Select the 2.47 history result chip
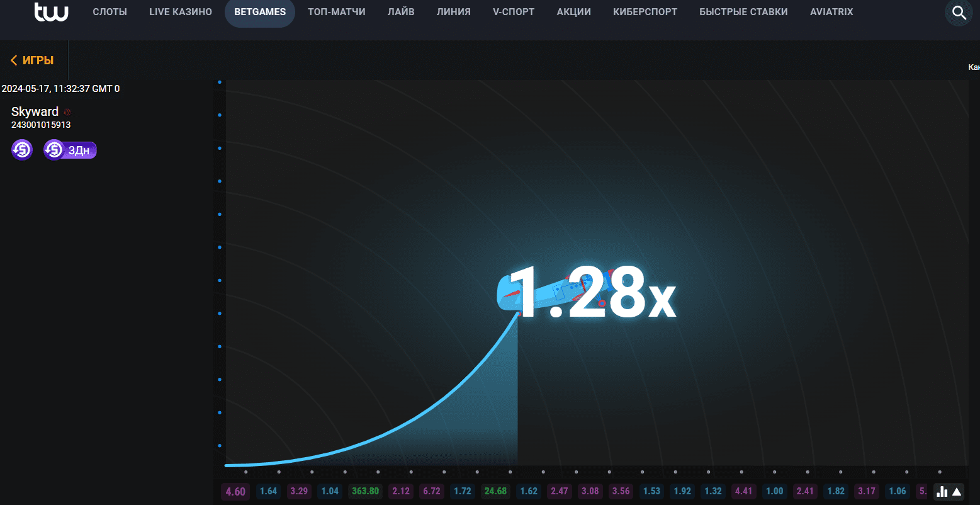980x505 pixels. tap(560, 491)
